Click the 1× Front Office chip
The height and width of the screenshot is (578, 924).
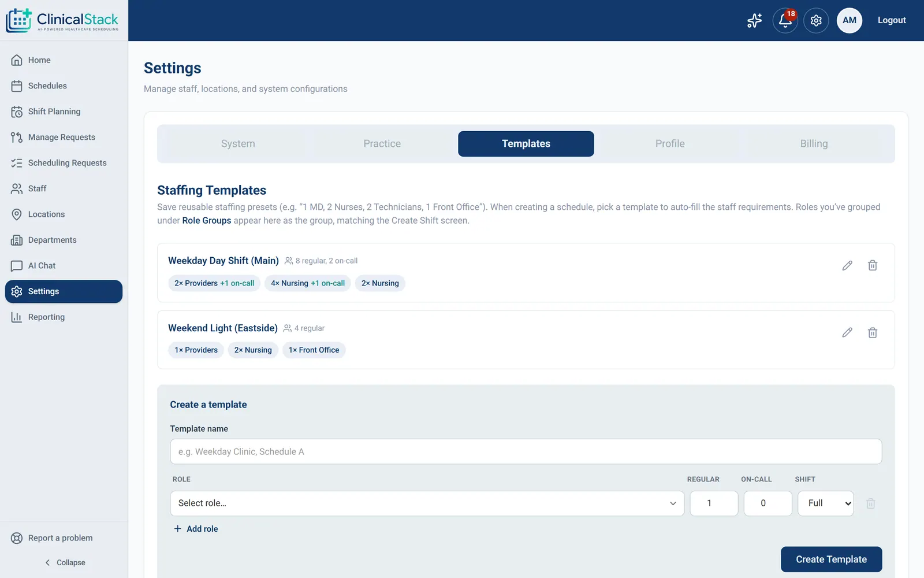tap(314, 350)
